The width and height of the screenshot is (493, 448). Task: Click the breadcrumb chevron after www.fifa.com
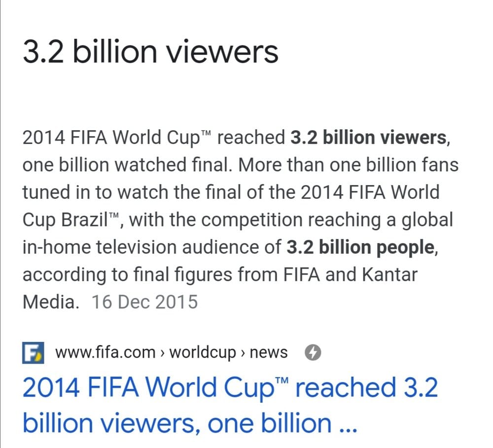coord(163,353)
